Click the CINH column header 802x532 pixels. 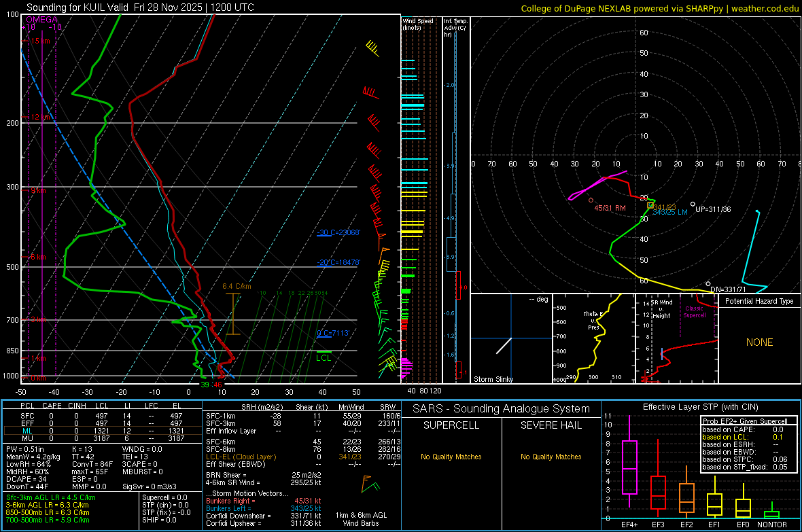coord(77,406)
